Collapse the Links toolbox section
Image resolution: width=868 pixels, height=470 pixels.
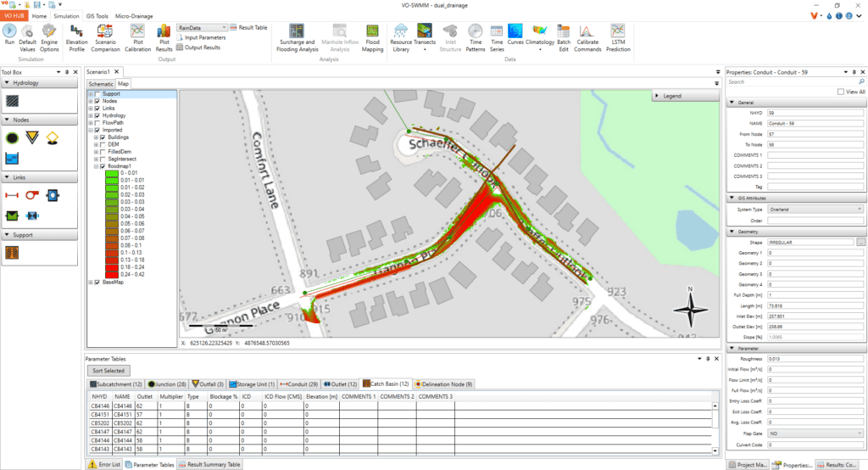(x=7, y=177)
